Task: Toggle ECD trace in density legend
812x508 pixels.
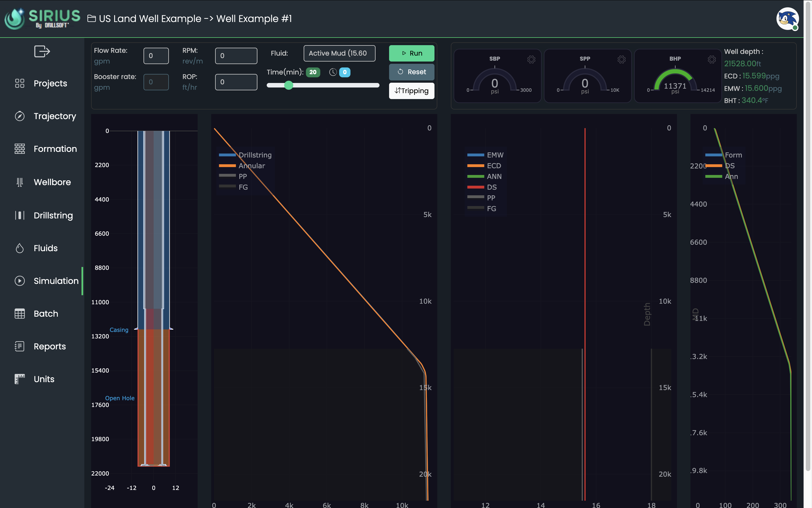Action: [x=484, y=166]
